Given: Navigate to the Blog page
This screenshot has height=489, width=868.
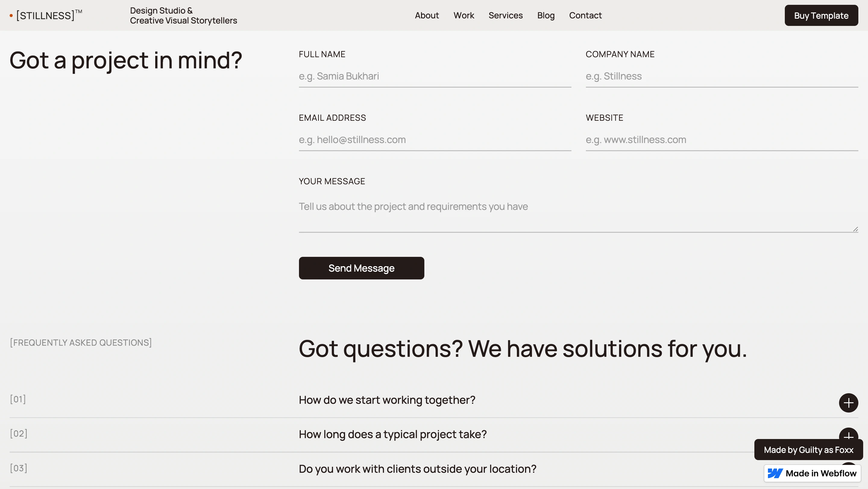Looking at the screenshot, I should click(546, 15).
